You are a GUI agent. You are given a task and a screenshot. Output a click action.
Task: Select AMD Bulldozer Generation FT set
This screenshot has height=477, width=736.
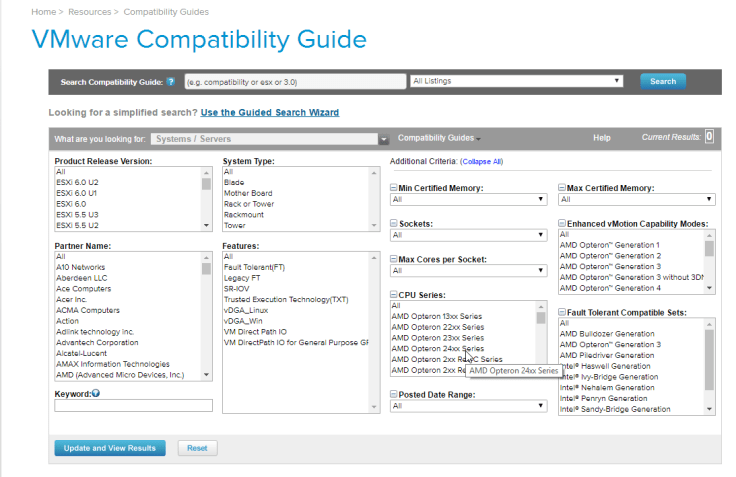607,334
